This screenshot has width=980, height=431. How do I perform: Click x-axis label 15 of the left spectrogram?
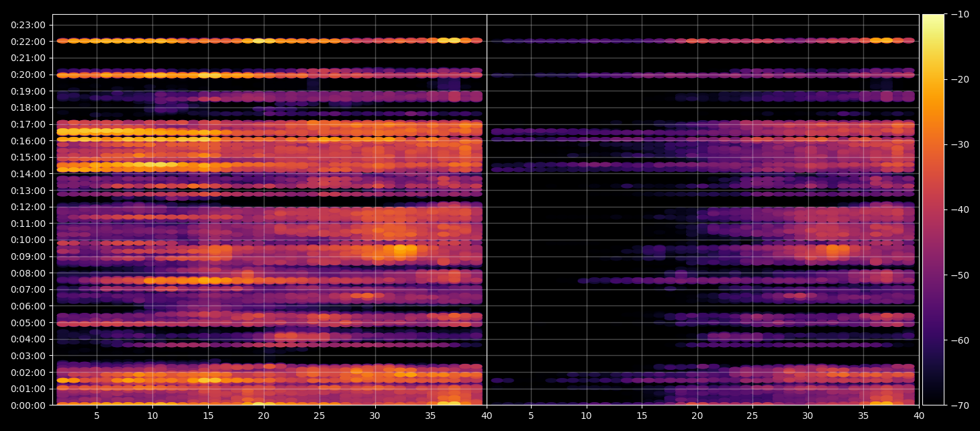[x=208, y=416]
